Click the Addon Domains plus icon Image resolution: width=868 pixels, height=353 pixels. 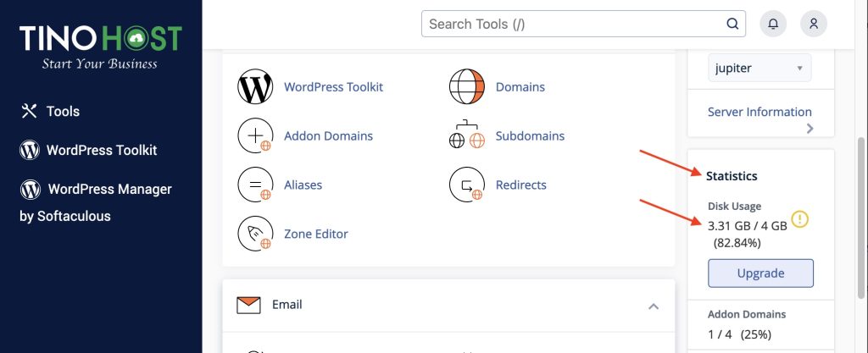point(255,136)
